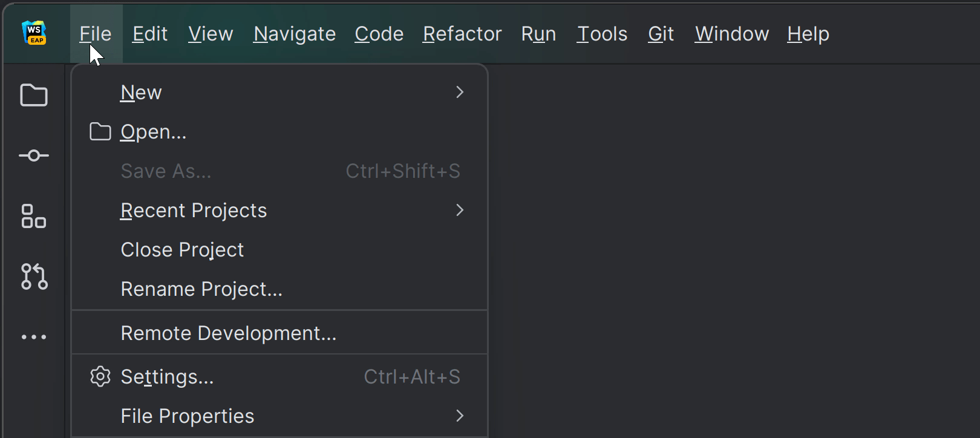Open the Pull Requests tool window icon
980x438 pixels.
click(34, 276)
